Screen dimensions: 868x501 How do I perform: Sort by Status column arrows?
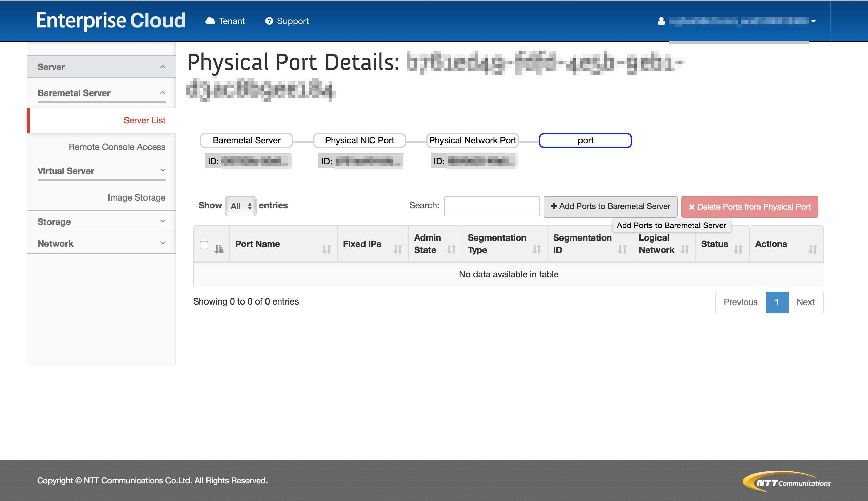click(738, 249)
